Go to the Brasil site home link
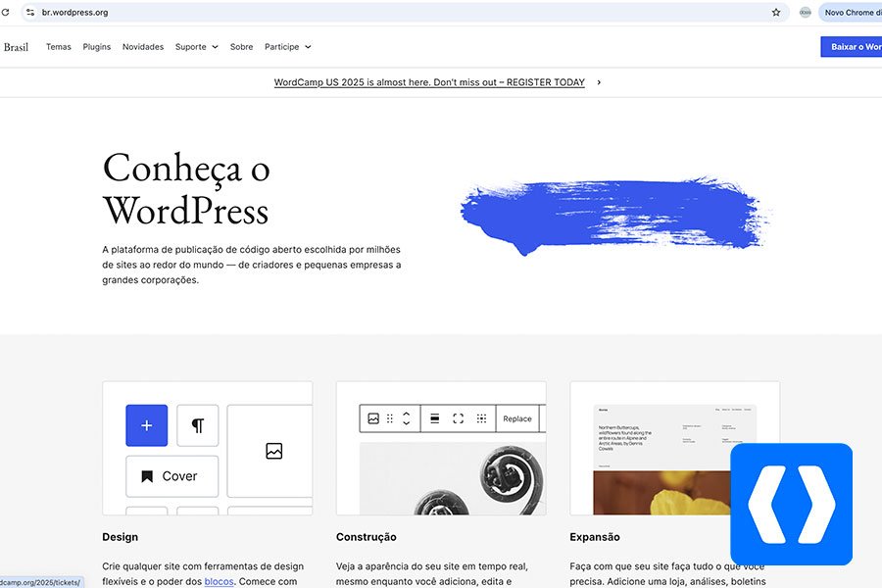The image size is (882, 588). click(16, 47)
